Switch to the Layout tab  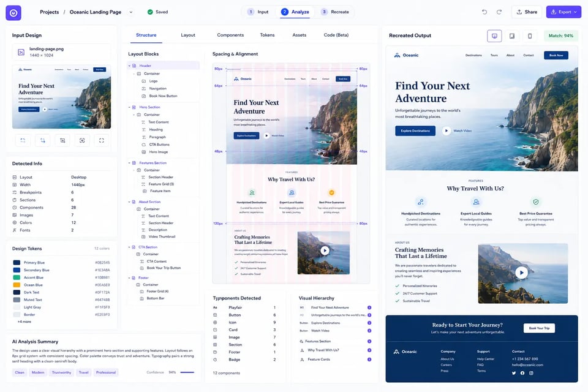[188, 35]
